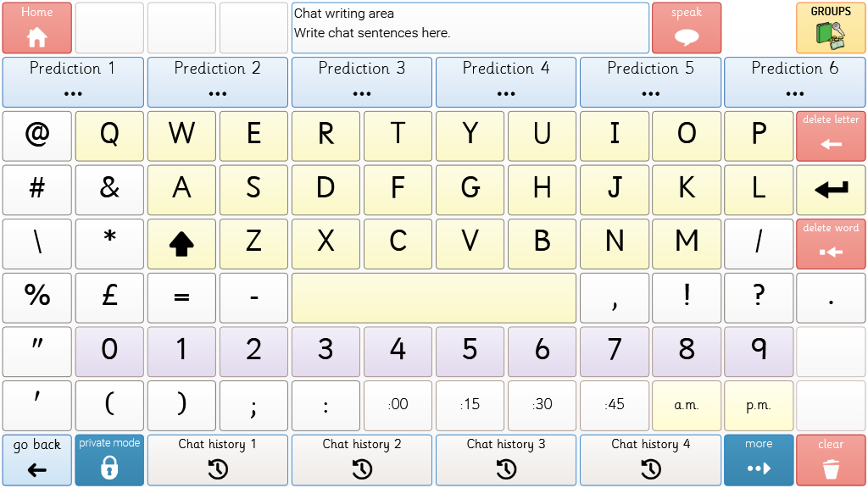Type the letter Q key
Screen dimensions: 868x488
109,136
